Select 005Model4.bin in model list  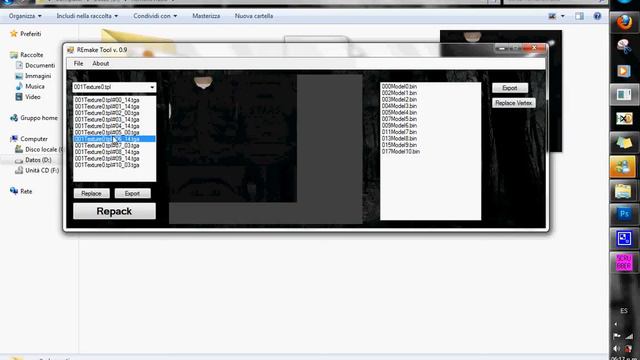point(399,112)
